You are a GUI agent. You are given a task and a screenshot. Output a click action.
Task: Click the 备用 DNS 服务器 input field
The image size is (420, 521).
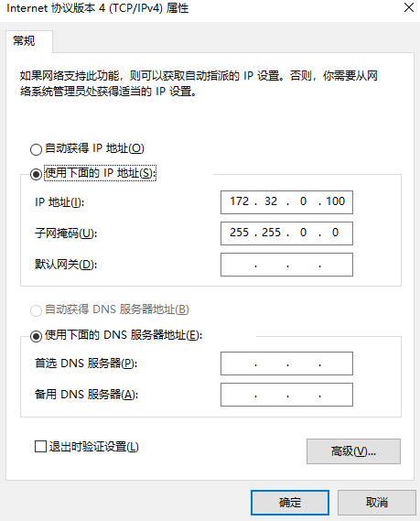pos(286,395)
